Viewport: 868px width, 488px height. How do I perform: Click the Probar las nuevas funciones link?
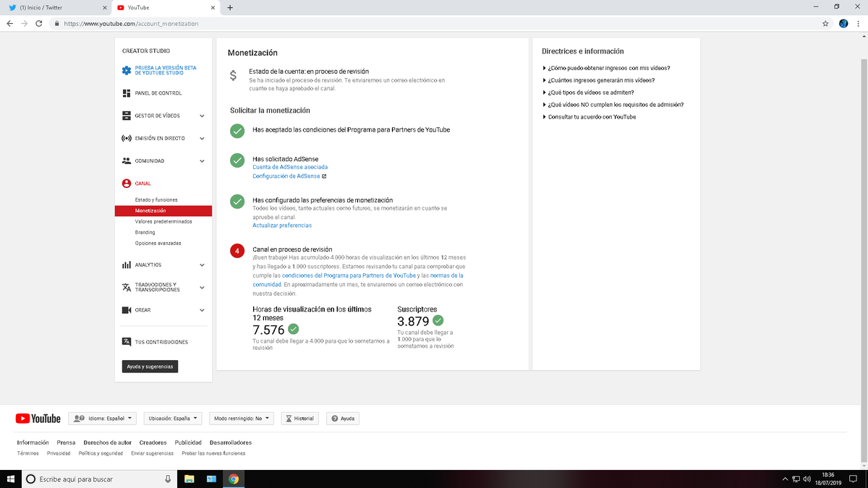coord(213,453)
